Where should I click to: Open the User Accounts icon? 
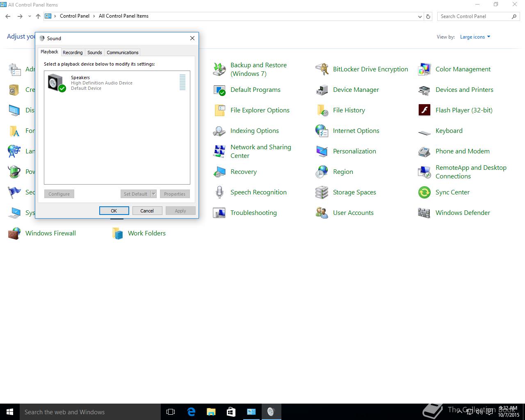322,213
